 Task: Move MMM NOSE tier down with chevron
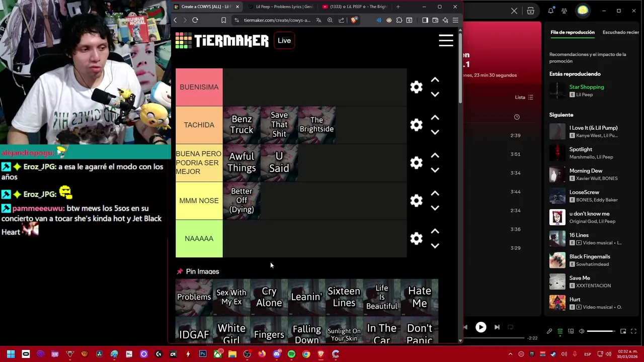coord(435,208)
